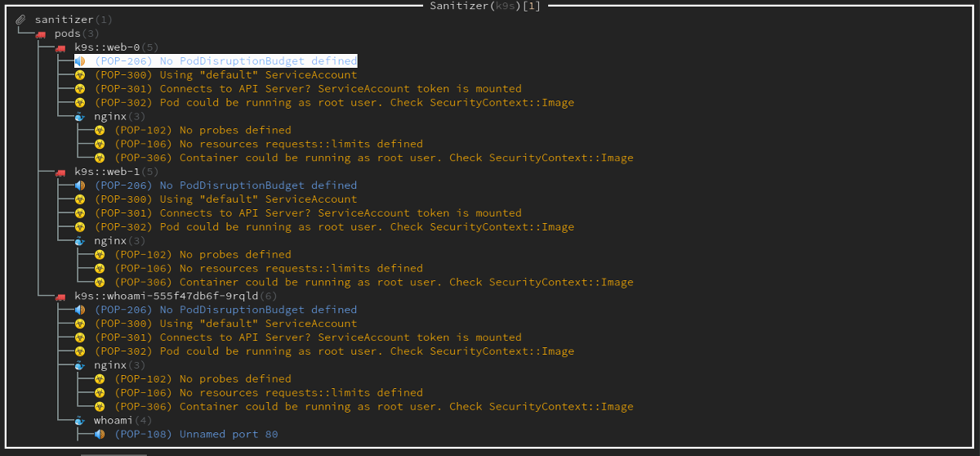The width and height of the screenshot is (980, 456).
Task: Collapse the nginx container under k9s::web-1
Action: [110, 241]
